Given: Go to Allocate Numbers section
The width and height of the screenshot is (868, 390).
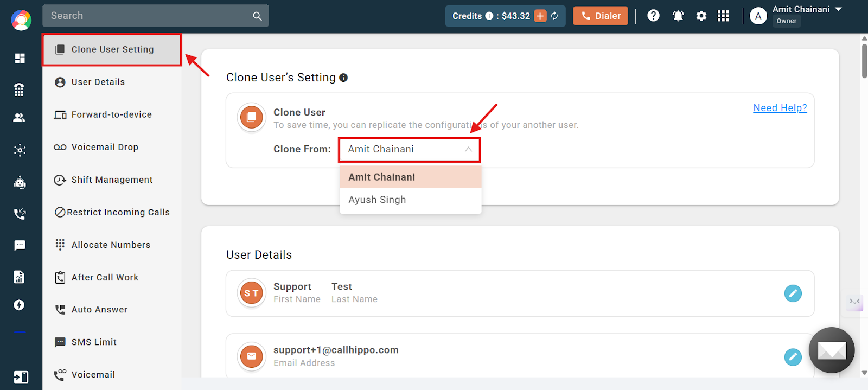Looking at the screenshot, I should pos(112,245).
